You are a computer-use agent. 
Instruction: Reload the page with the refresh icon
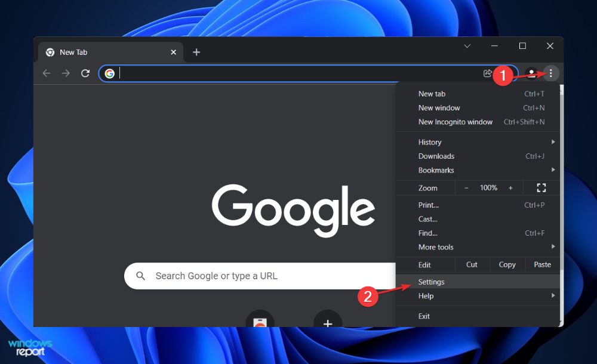(85, 73)
